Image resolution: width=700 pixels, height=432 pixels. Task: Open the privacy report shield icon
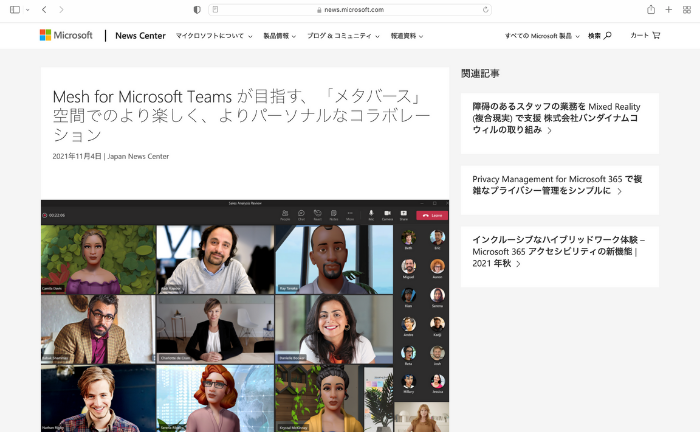click(x=197, y=10)
